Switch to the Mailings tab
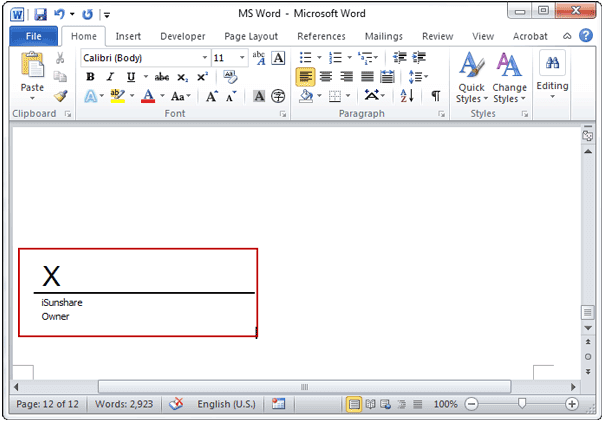The image size is (609, 421). click(384, 36)
